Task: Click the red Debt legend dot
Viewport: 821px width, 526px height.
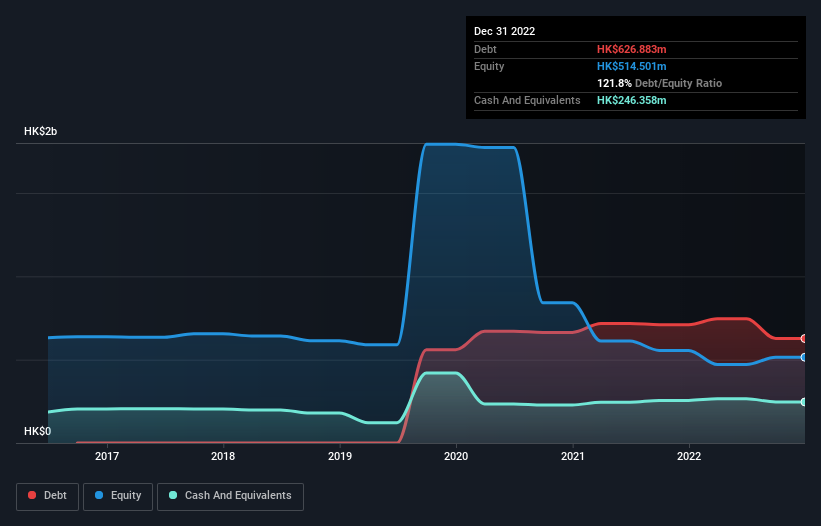Action: [32, 495]
